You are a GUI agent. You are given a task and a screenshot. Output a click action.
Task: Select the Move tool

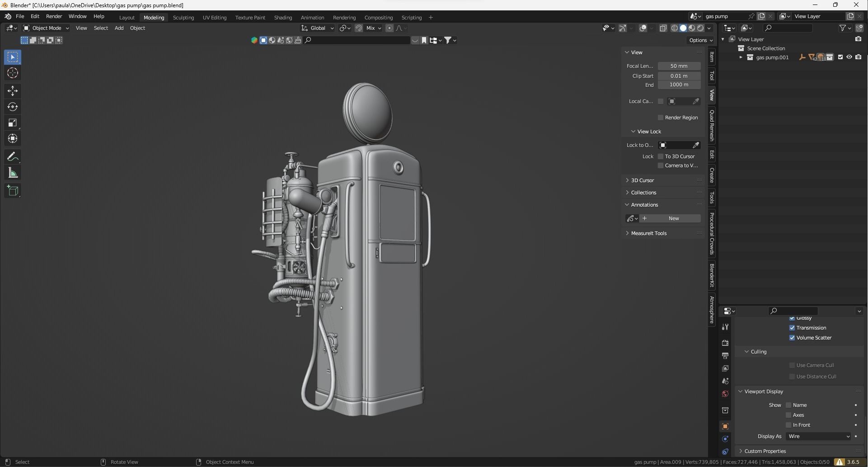coord(13,91)
